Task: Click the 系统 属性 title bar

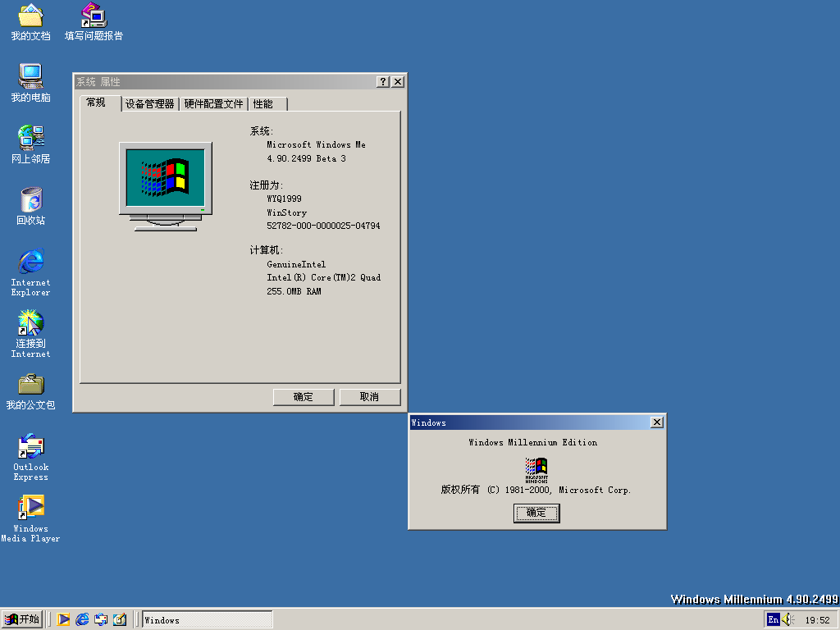Action: (225, 81)
